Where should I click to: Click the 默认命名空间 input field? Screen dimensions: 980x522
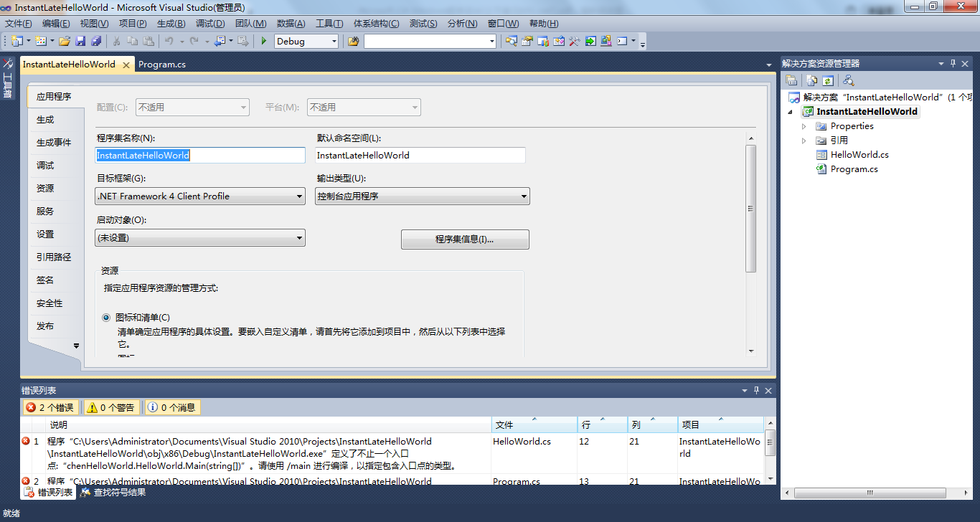420,155
